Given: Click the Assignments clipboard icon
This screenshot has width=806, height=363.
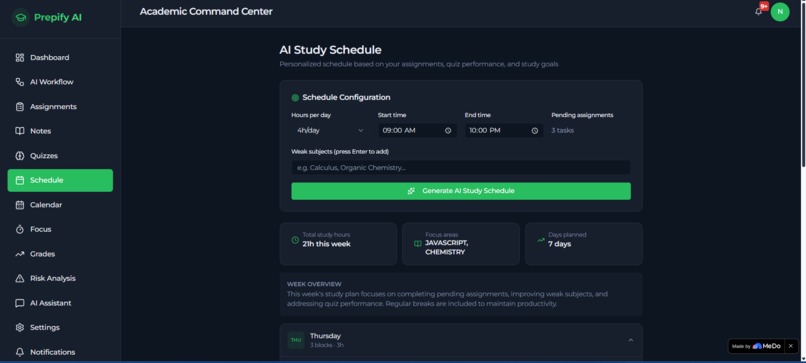Looking at the screenshot, I should [20, 106].
